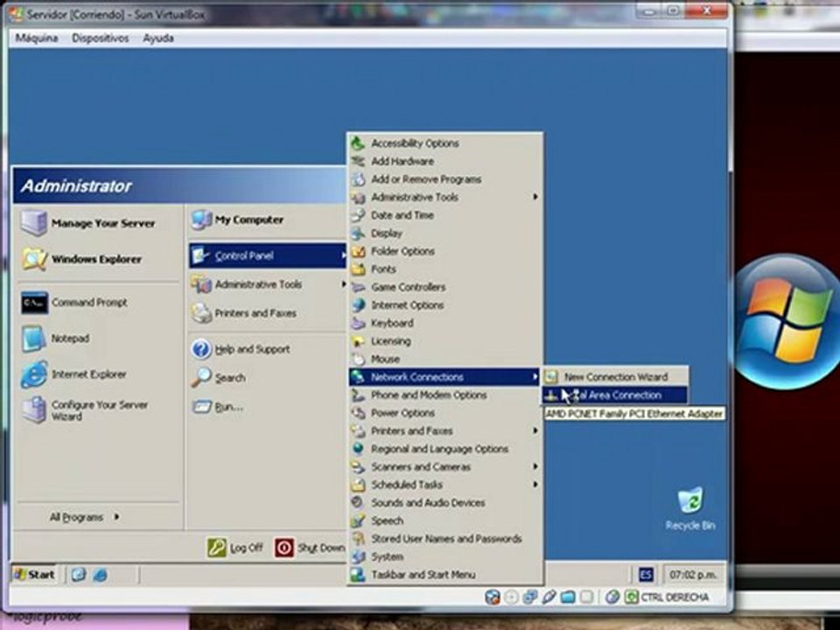This screenshot has height=630, width=840.
Task: Click the Start button
Action: (34, 575)
